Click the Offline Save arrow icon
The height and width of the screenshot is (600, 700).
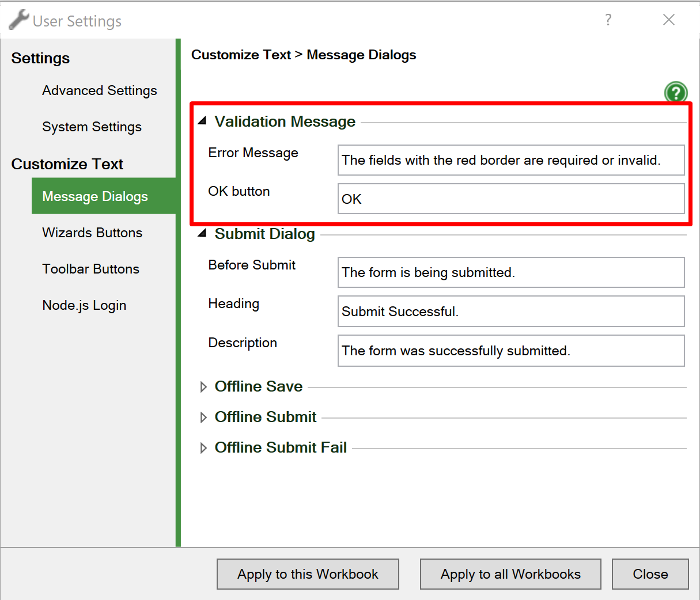click(x=203, y=386)
